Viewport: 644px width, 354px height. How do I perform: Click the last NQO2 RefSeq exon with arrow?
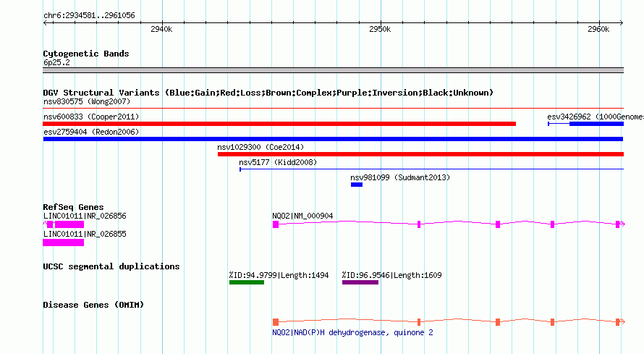pyautogui.click(x=620, y=224)
